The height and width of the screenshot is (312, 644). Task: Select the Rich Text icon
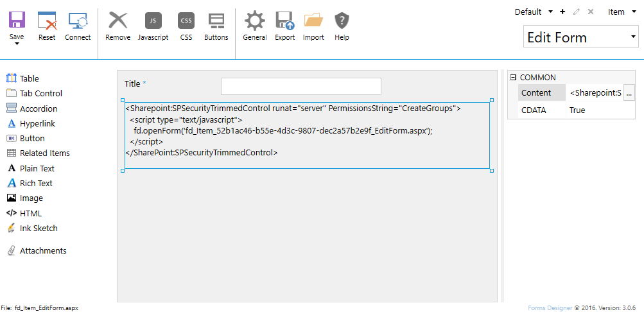12,183
